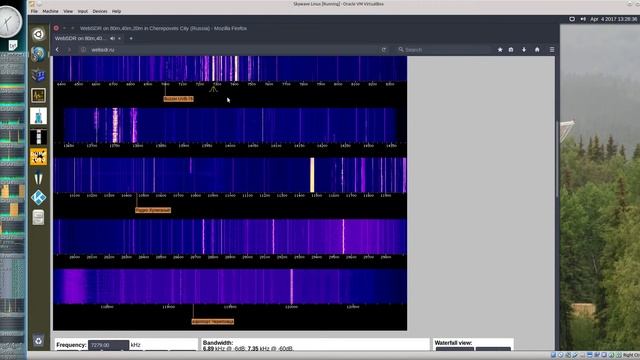Click orange station label under bottom scale
The height and width of the screenshot is (360, 640).
[x=213, y=322]
